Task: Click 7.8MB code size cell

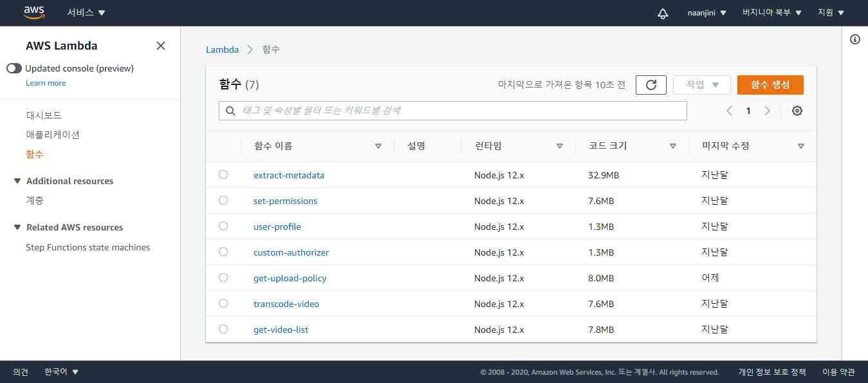Action: 601,330
